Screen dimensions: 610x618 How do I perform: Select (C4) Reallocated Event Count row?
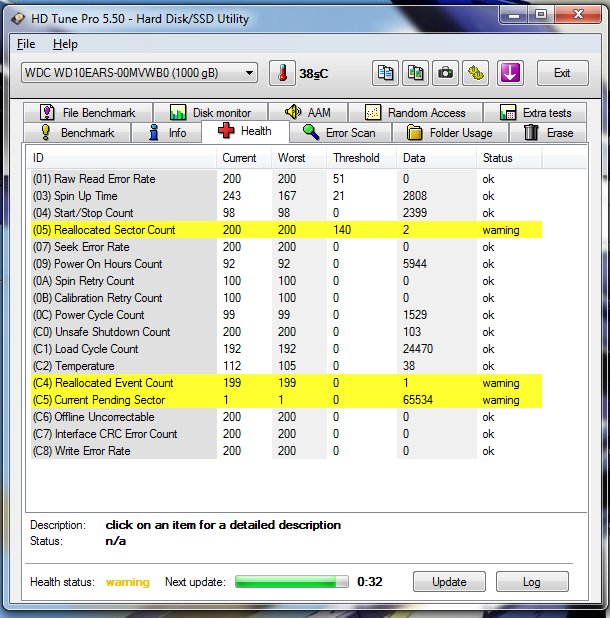[286, 383]
